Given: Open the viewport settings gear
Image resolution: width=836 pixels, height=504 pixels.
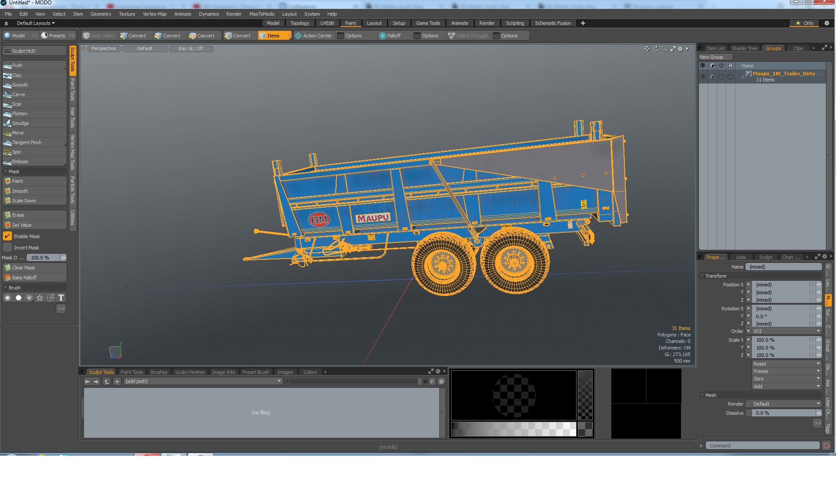Looking at the screenshot, I should pyautogui.click(x=680, y=49).
